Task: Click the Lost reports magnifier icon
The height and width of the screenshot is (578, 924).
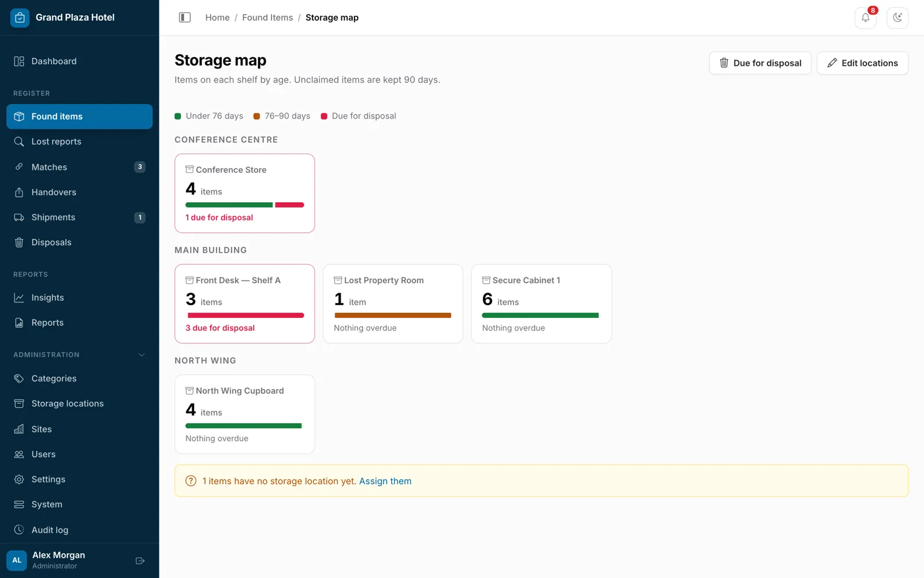Action: (x=19, y=142)
